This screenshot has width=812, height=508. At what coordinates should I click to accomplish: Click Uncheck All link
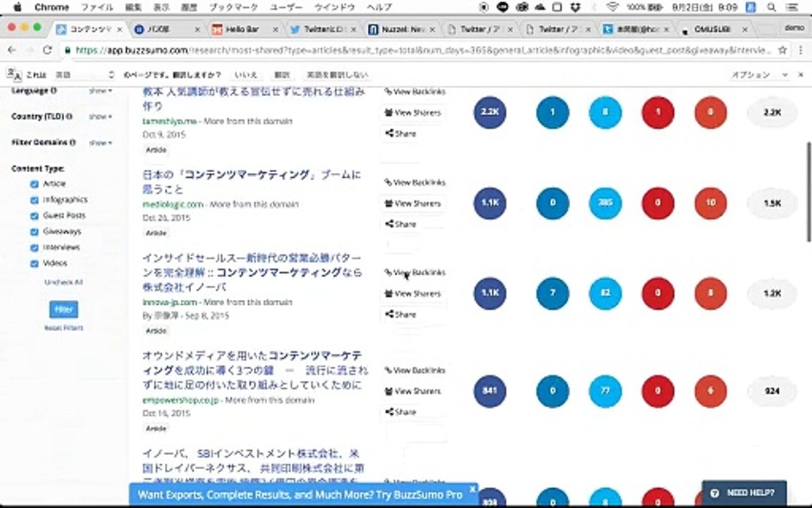coord(63,282)
